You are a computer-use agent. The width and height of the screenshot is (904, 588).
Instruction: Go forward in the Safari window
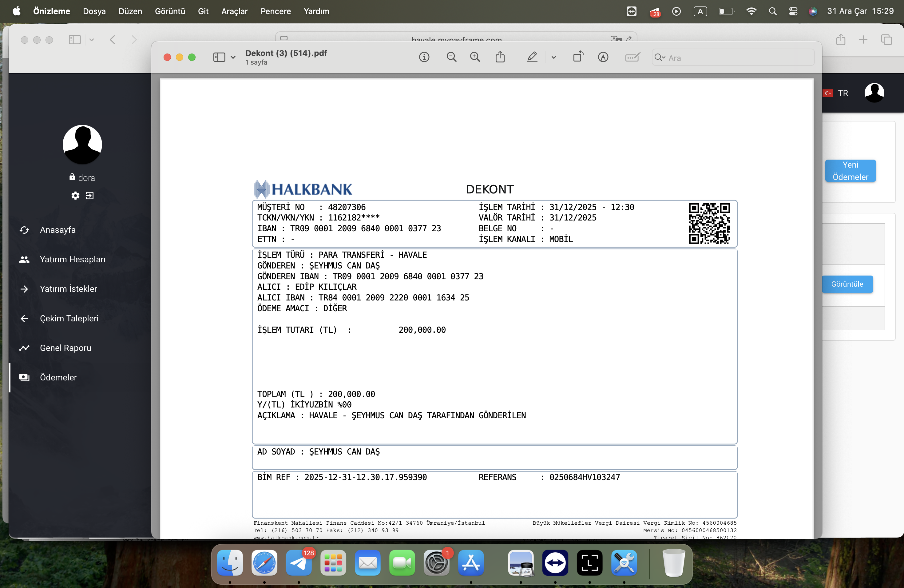pos(134,40)
